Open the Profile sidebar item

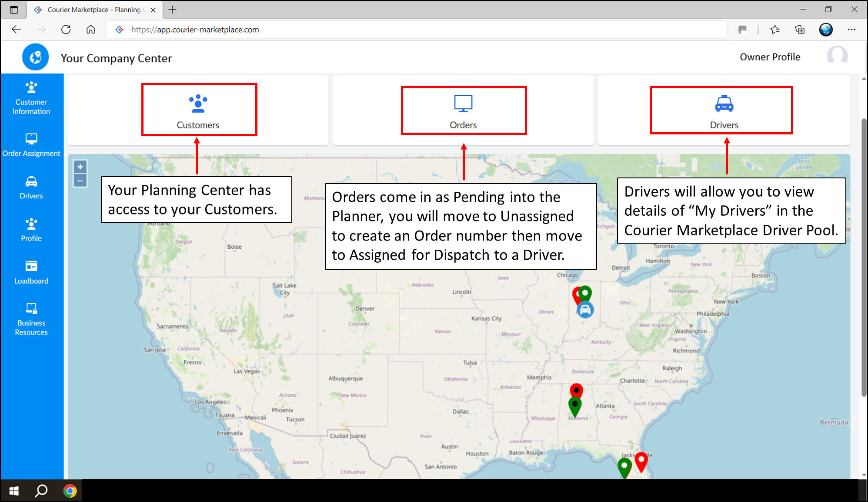(31, 230)
